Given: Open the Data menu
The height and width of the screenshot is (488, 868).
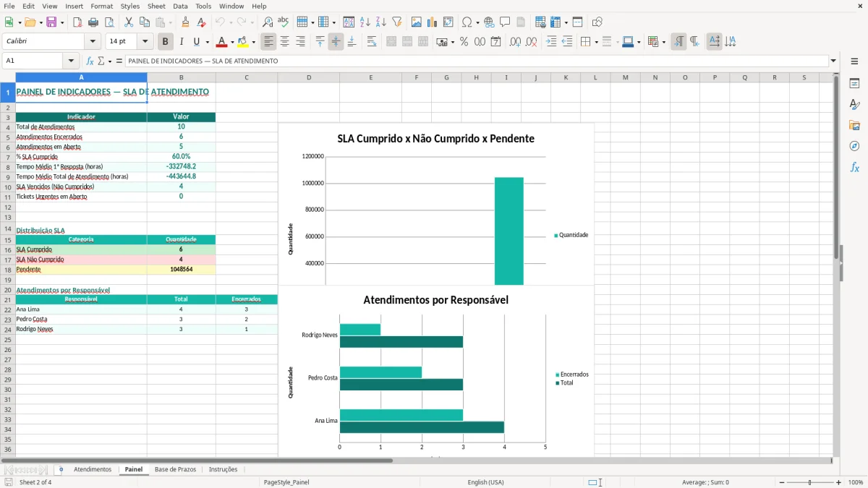Looking at the screenshot, I should coord(180,6).
